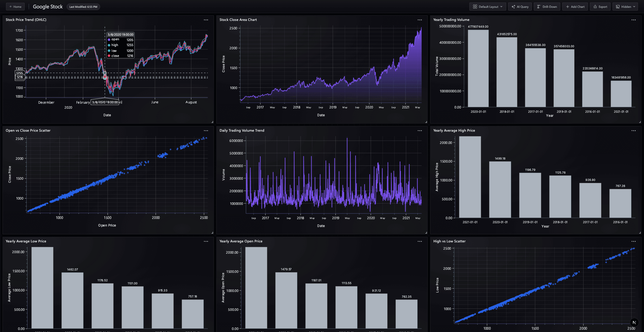
Task: Open options menu for Yearly Average Open Price
Action: (x=420, y=241)
